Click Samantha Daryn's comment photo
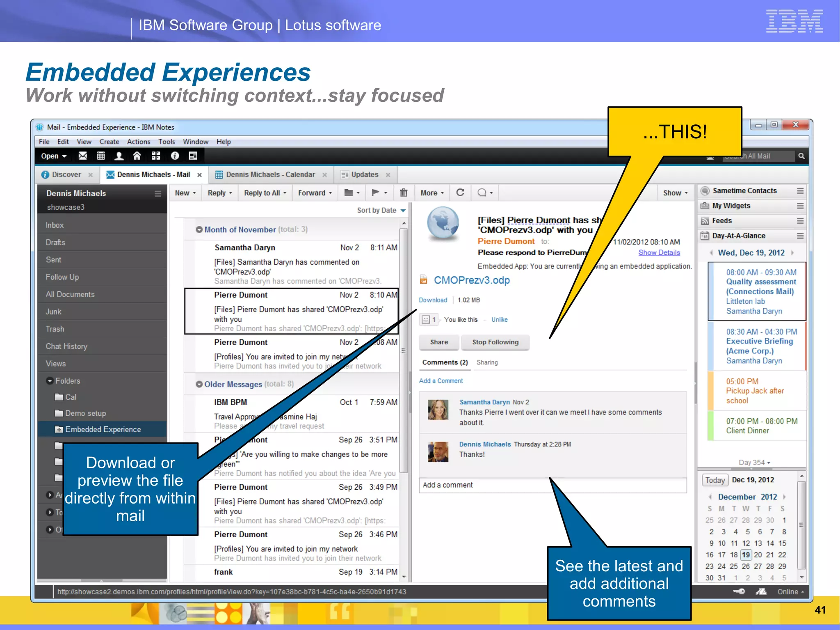The width and height of the screenshot is (840, 630). (438, 410)
